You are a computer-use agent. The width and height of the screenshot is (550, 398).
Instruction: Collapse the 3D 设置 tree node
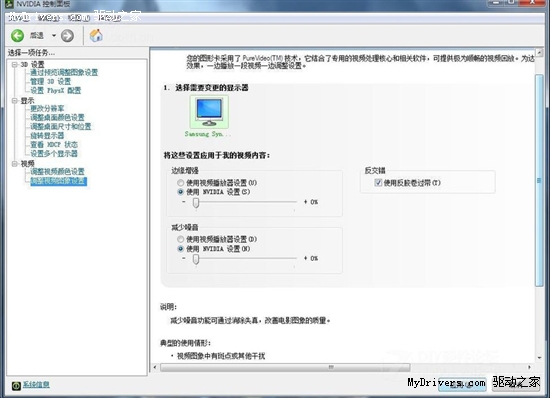[x=15, y=65]
